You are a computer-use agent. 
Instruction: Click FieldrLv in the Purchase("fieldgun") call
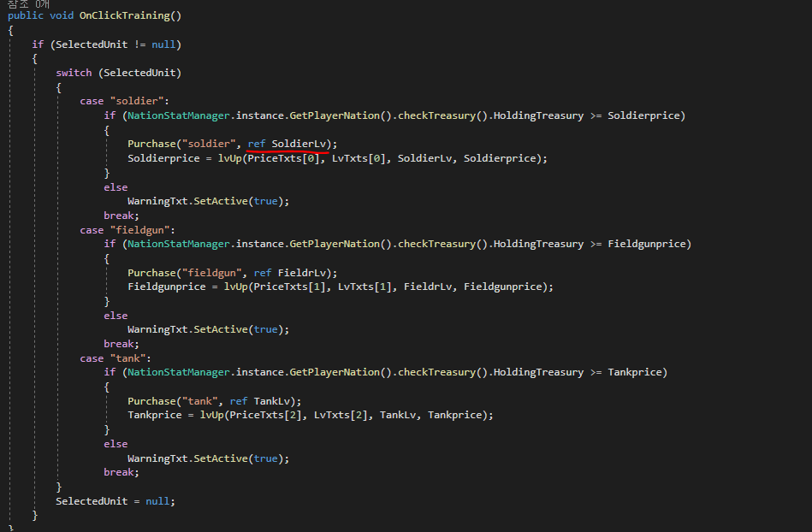tap(302, 273)
